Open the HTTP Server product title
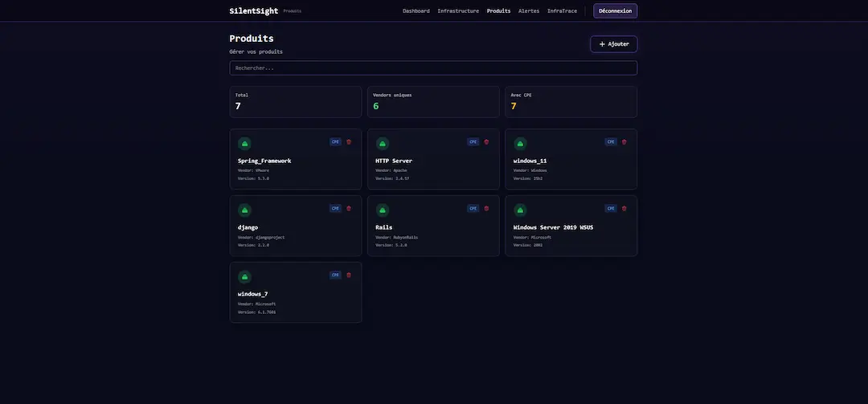868x404 pixels. (x=394, y=161)
